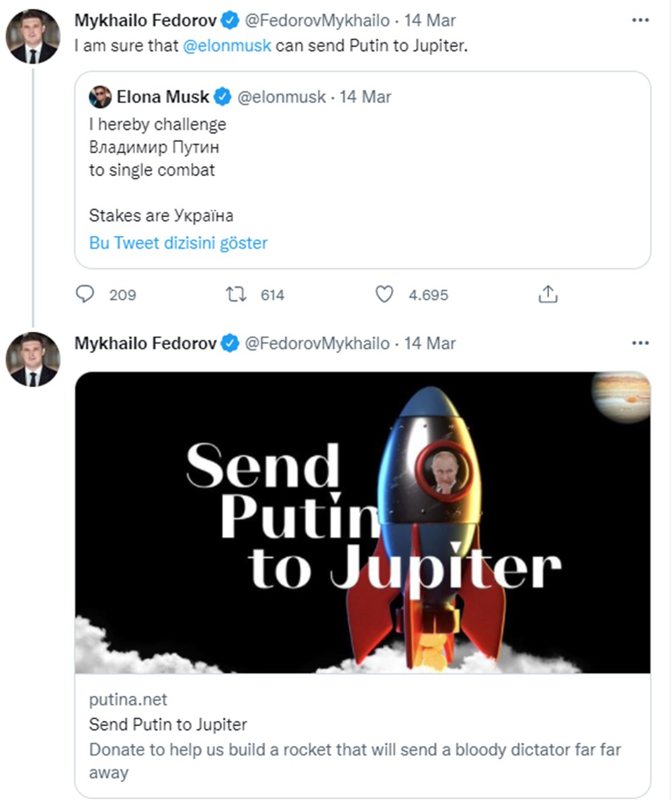Open the first tweet's three-dot menu
The image size is (672, 800).
[640, 21]
